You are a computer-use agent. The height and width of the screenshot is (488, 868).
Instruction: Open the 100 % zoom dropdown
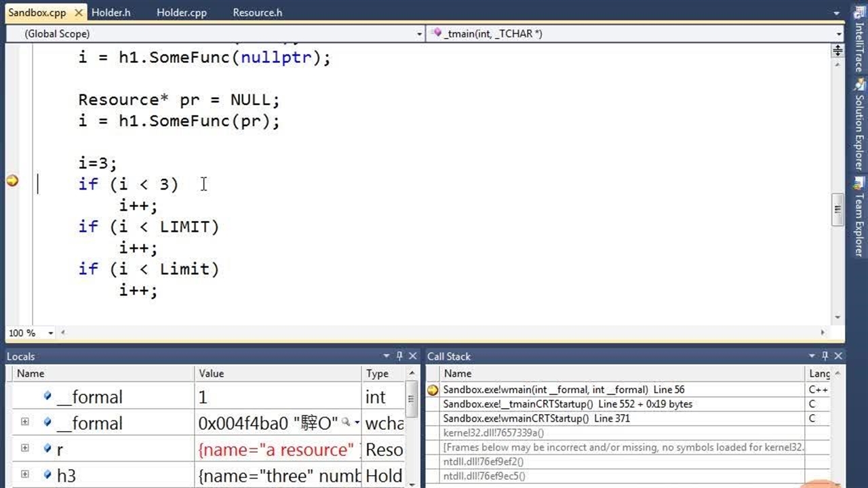(50, 333)
